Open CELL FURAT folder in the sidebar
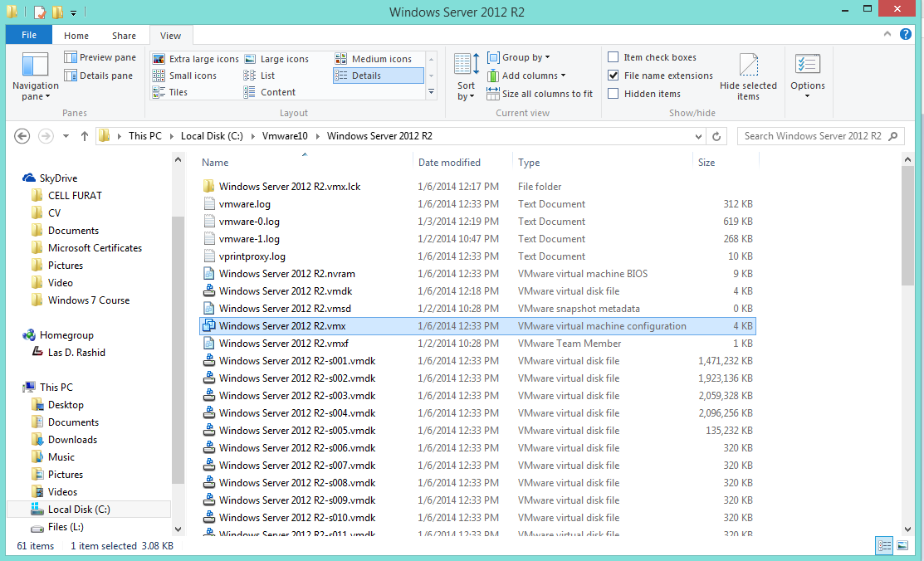The image size is (924, 561). pyautogui.click(x=74, y=196)
